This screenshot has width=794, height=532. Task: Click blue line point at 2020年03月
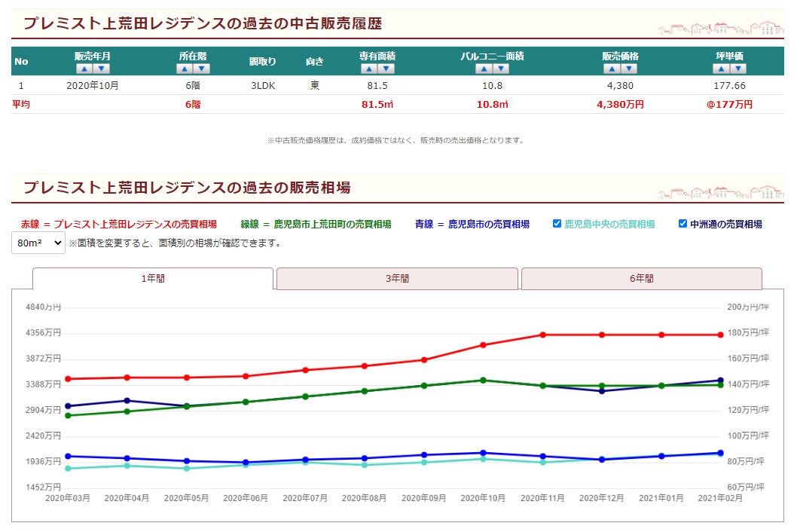click(x=69, y=457)
